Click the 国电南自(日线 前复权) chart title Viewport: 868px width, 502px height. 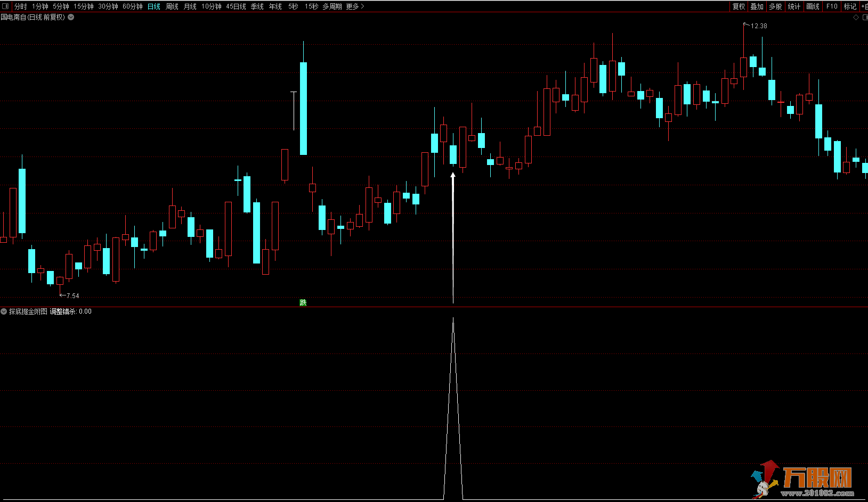(33, 17)
